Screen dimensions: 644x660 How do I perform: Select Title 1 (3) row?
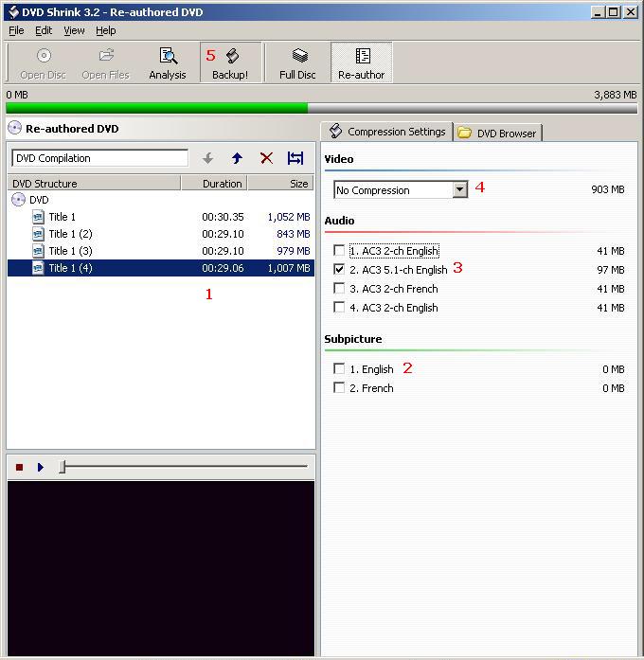(161, 251)
